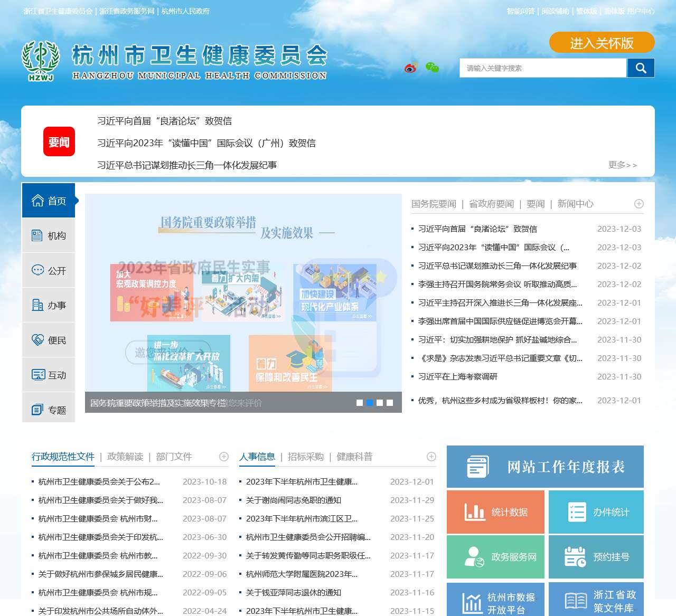Viewport: 676px width, 616px height.
Task: Go to 机构 in the sidebar menu
Action: click(x=49, y=236)
